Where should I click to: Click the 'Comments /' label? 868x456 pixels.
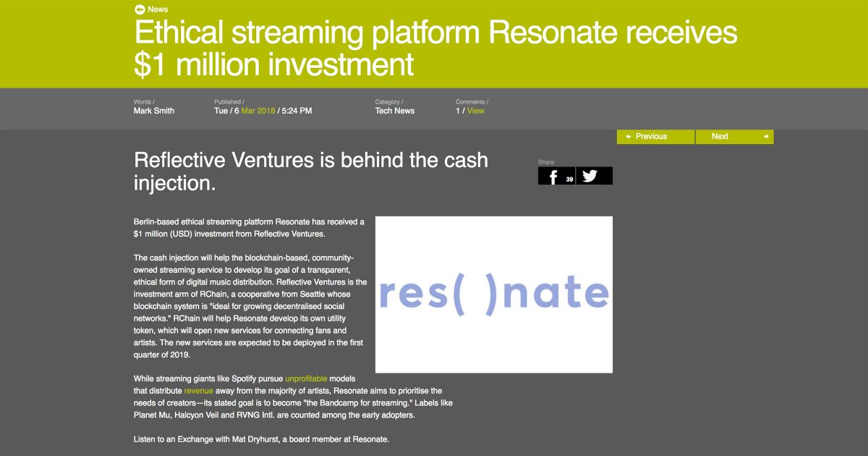click(x=472, y=102)
